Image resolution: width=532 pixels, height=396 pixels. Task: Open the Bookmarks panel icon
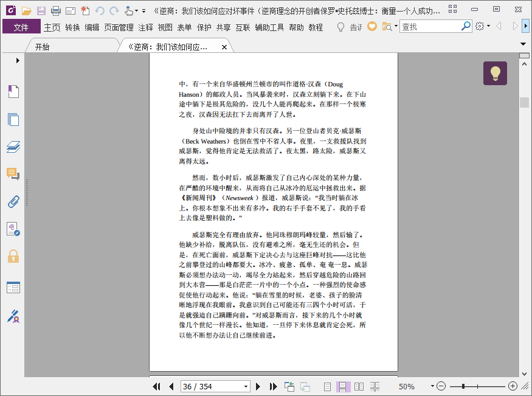click(x=13, y=91)
